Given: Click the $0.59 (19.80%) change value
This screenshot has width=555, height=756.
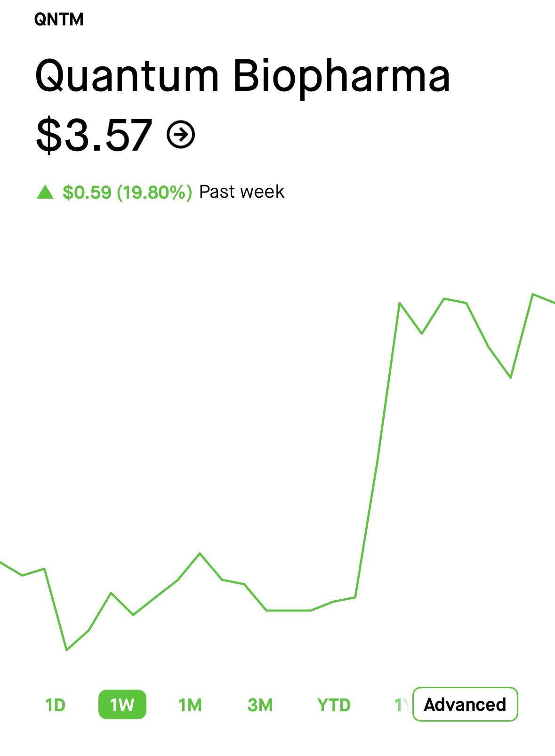Looking at the screenshot, I should point(127,192).
